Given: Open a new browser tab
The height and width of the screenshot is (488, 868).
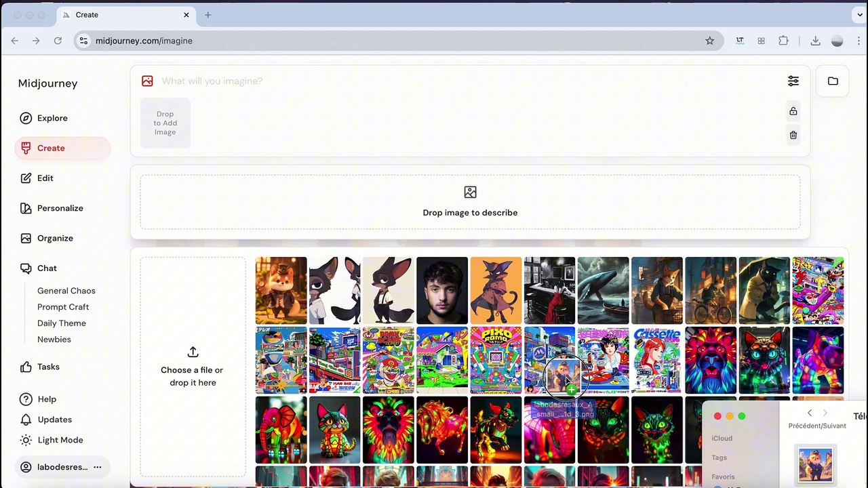Looking at the screenshot, I should click(208, 15).
